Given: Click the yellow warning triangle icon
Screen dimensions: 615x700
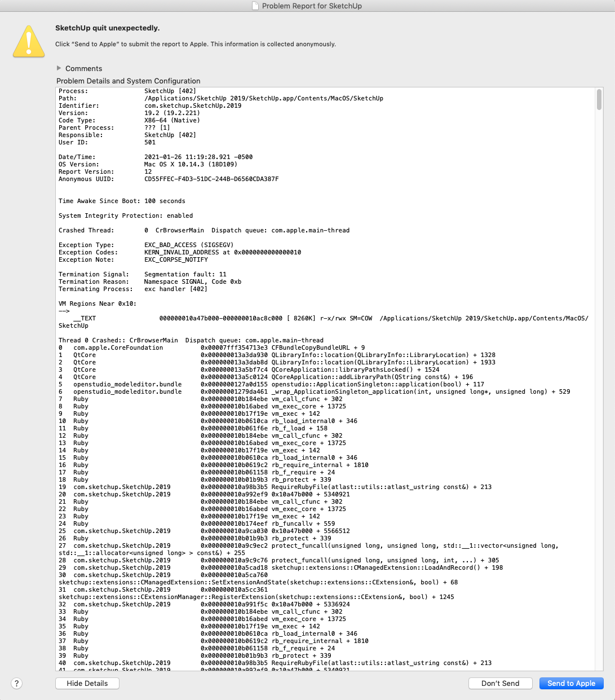Looking at the screenshot, I should click(29, 41).
